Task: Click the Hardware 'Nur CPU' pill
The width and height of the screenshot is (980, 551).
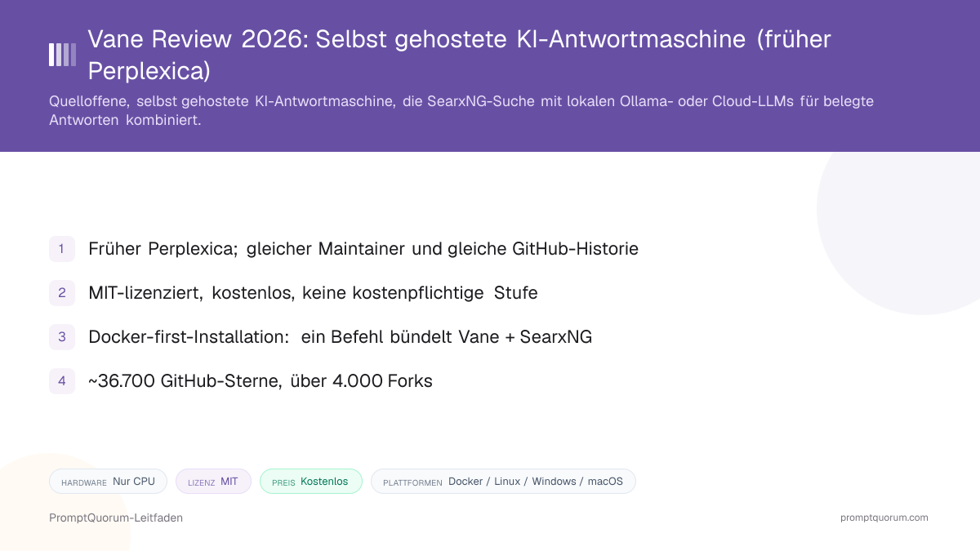Action: coord(108,482)
